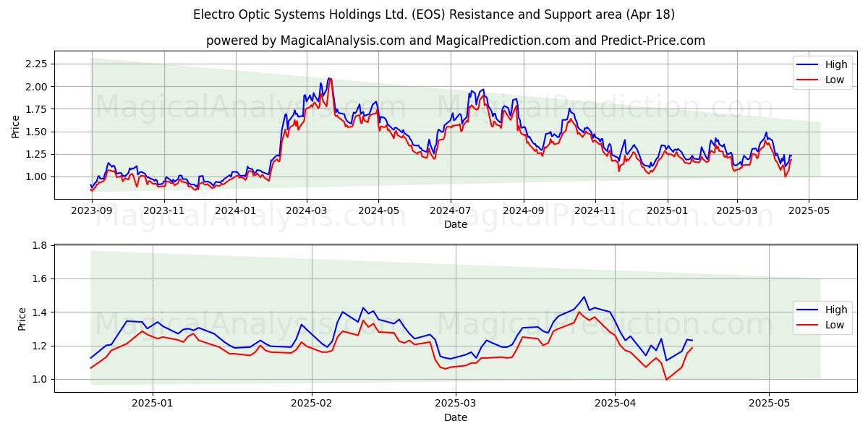The image size is (868, 434).
Task: Click the late March 2025 High peak on lower chart
Action: [584, 297]
